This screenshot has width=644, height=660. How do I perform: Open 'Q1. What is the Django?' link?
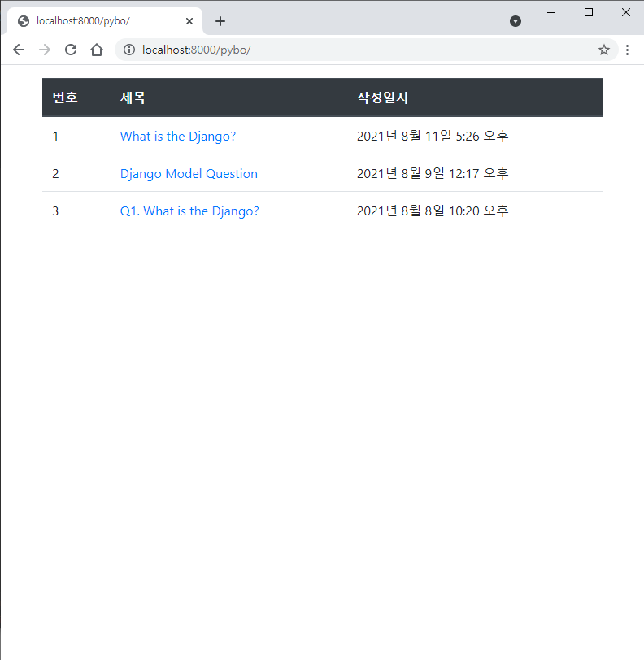click(x=189, y=211)
